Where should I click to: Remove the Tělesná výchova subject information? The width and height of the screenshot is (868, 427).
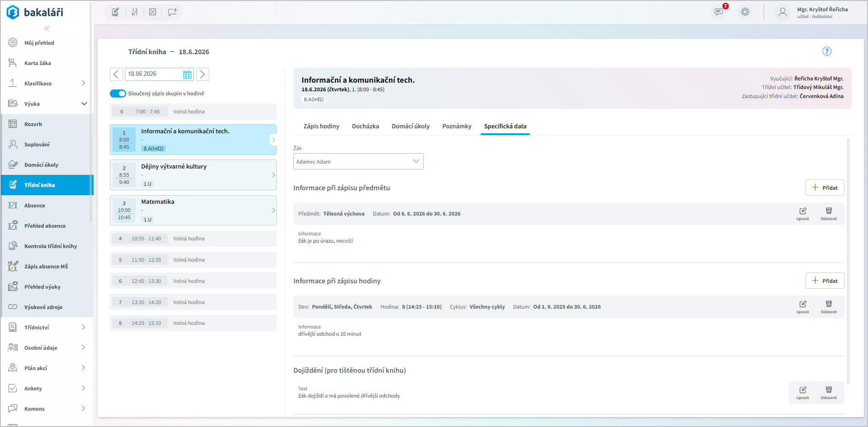tap(829, 213)
